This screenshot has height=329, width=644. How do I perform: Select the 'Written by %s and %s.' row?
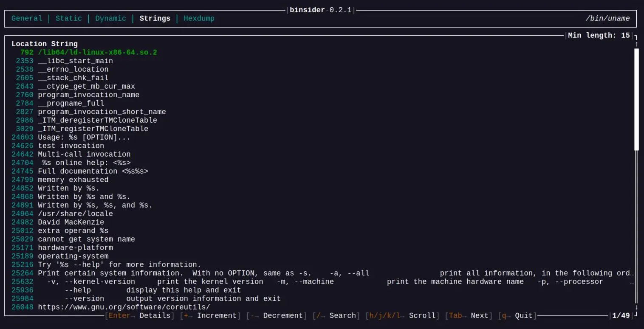pos(322,197)
